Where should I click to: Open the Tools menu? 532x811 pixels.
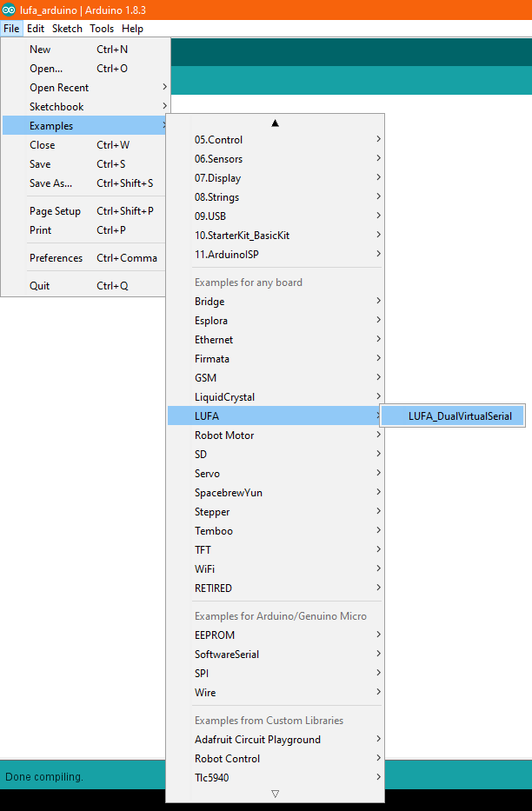coord(102,29)
